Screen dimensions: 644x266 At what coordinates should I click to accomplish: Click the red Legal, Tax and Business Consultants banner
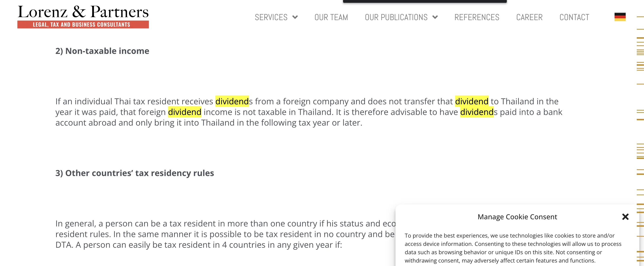83,25
